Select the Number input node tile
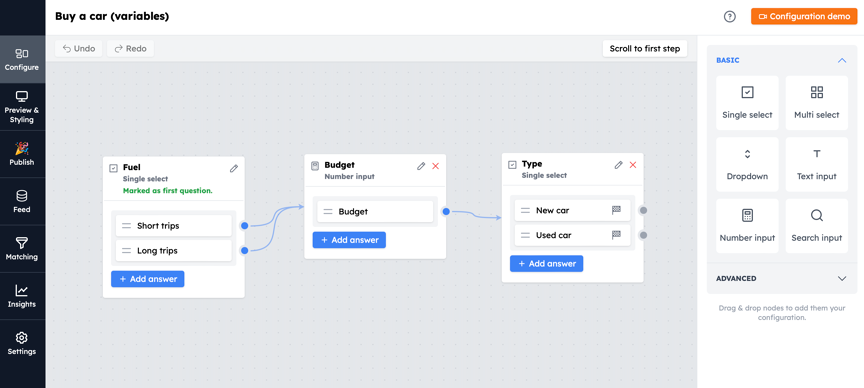Viewport: 864px width, 388px height. click(x=747, y=226)
